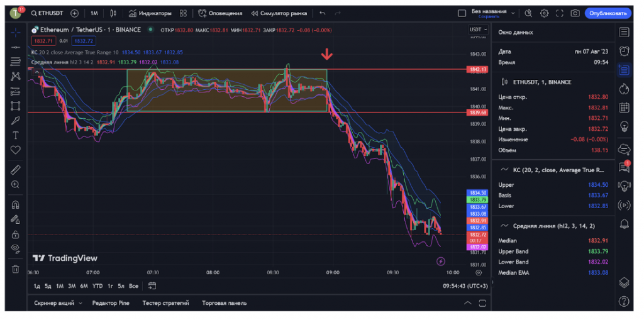Open the layout selection square icon
Viewport: 644px width, 320px height.
click(462, 13)
